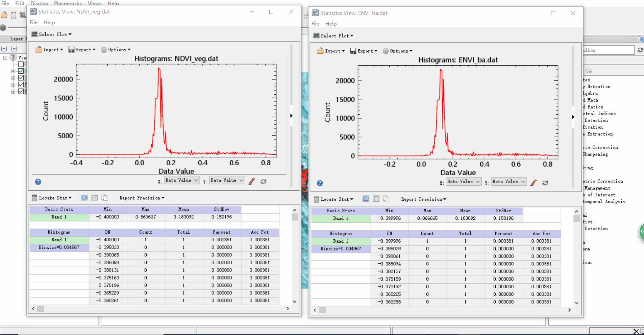Open Help menu of ENVI_ba.dat statistics window
Viewport: 644px width, 335px height.
click(x=331, y=24)
